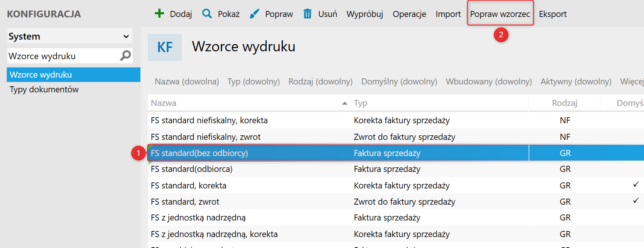
Task: Click the Eksport button
Action: 552,14
